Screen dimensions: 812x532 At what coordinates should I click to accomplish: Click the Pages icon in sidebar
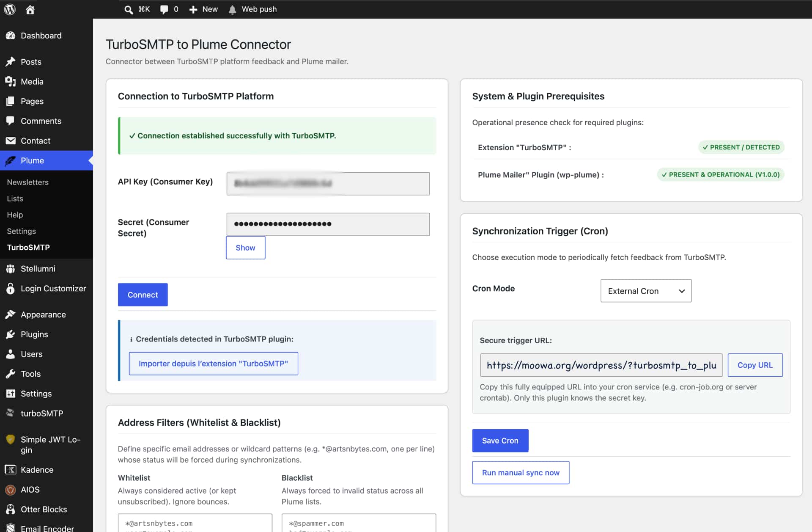(11, 101)
